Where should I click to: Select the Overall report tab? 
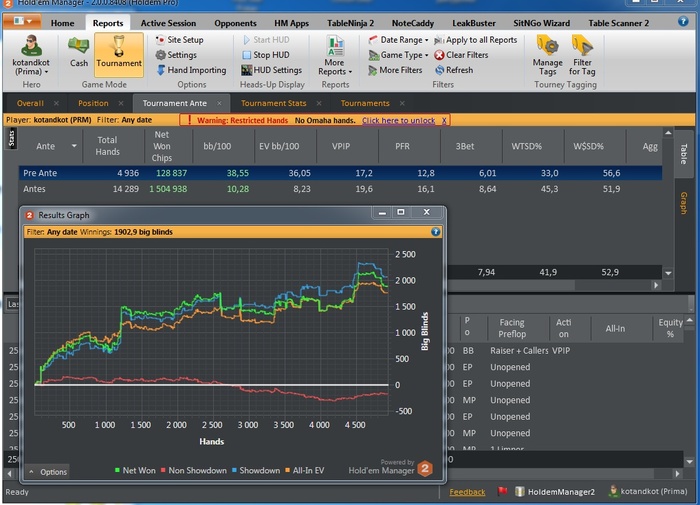[x=30, y=103]
